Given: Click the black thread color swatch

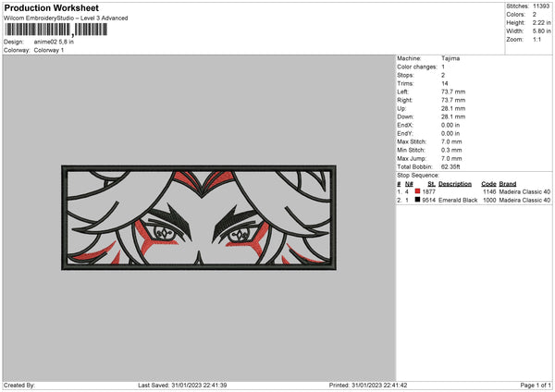Looking at the screenshot, I should 418,200.
